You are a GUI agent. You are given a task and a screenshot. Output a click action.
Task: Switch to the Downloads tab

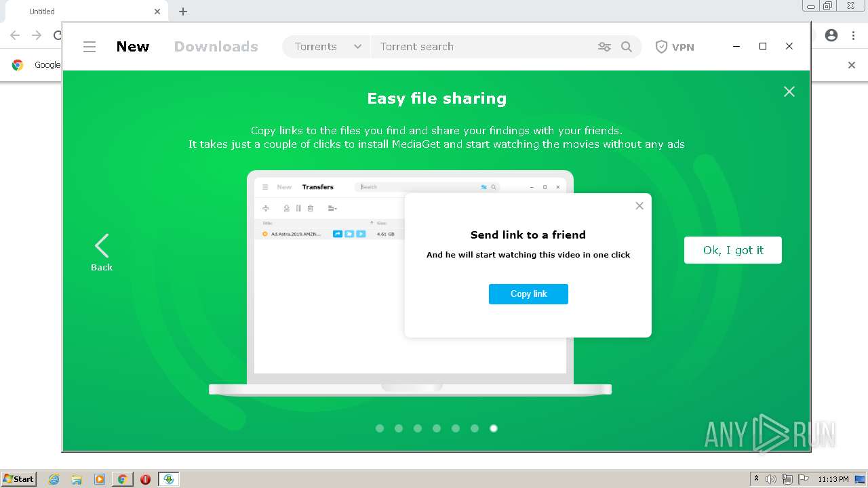(216, 47)
